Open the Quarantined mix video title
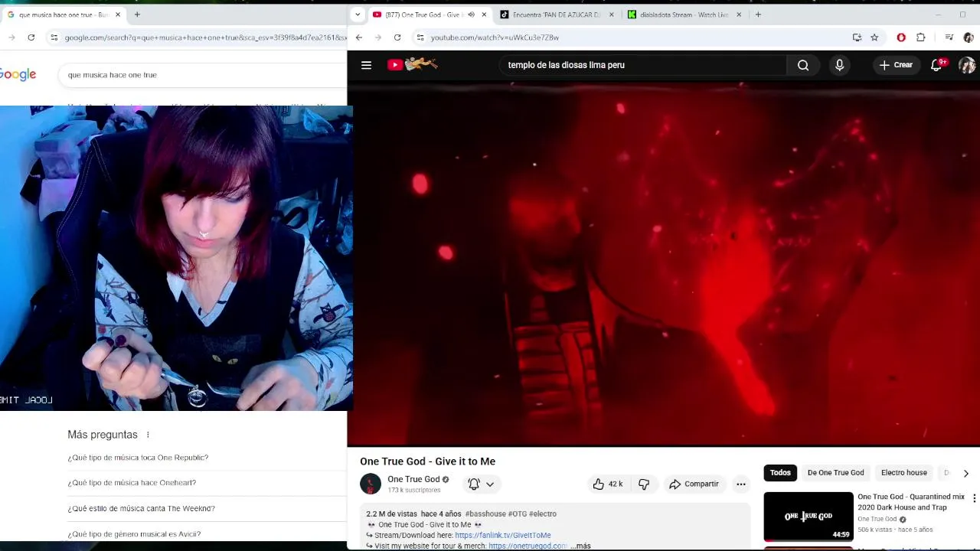980x551 pixels. 911,502
